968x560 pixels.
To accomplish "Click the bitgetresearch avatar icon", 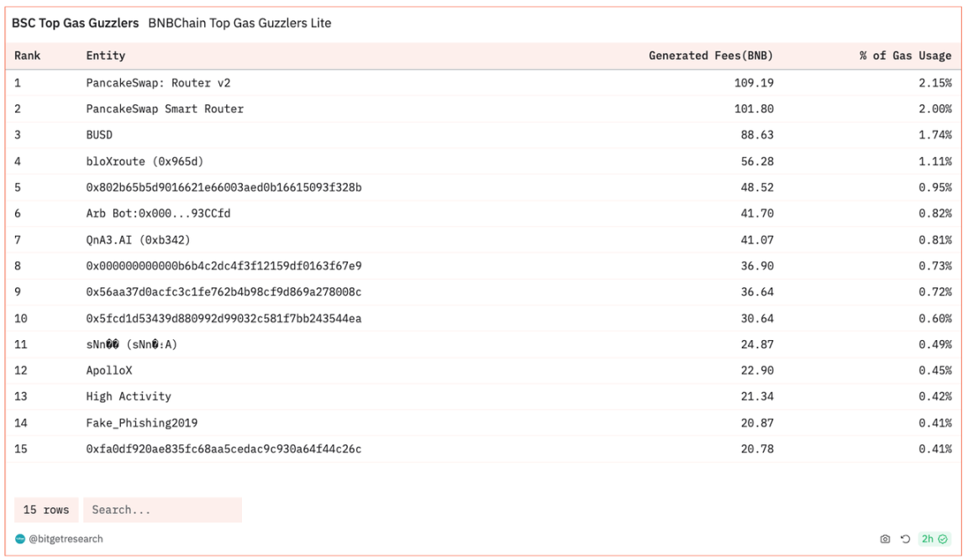I will (20, 539).
